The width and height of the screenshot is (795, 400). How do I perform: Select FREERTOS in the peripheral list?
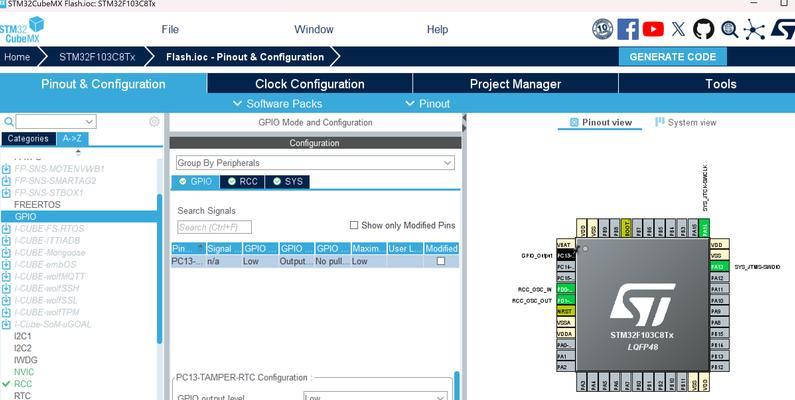click(37, 204)
